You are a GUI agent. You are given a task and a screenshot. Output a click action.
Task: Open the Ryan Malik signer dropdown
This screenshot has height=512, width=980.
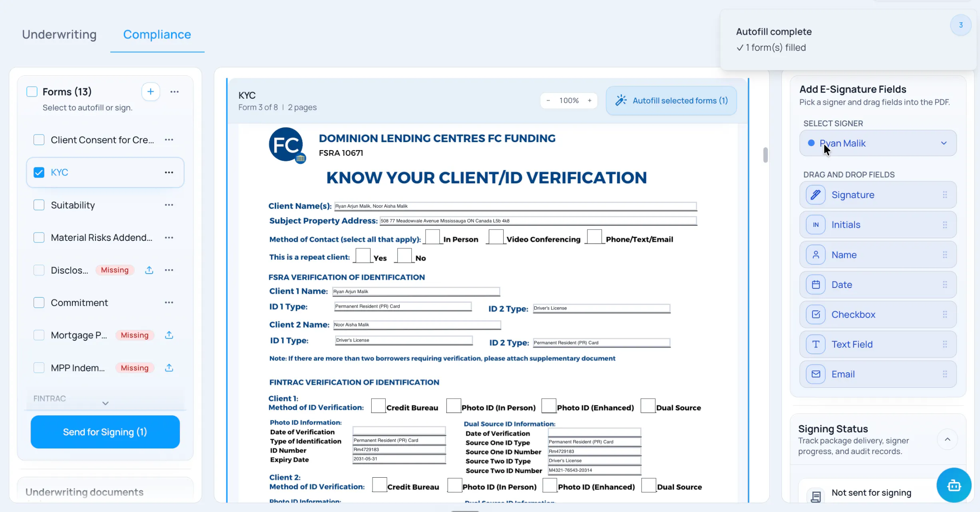(878, 143)
